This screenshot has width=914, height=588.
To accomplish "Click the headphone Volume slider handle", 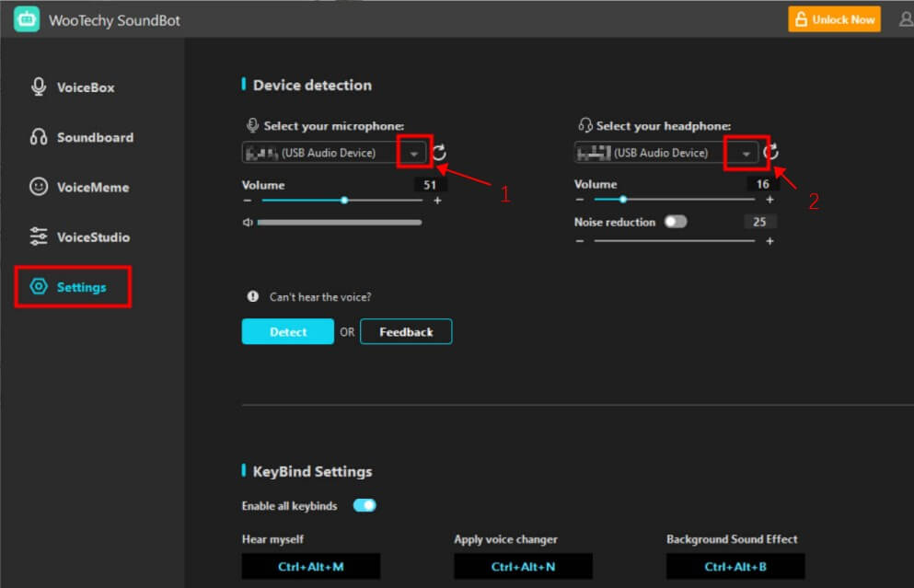I will click(623, 200).
